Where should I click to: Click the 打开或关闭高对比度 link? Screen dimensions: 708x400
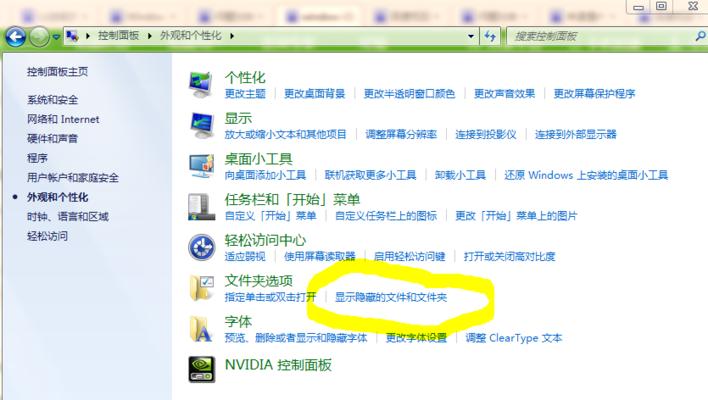(x=509, y=256)
